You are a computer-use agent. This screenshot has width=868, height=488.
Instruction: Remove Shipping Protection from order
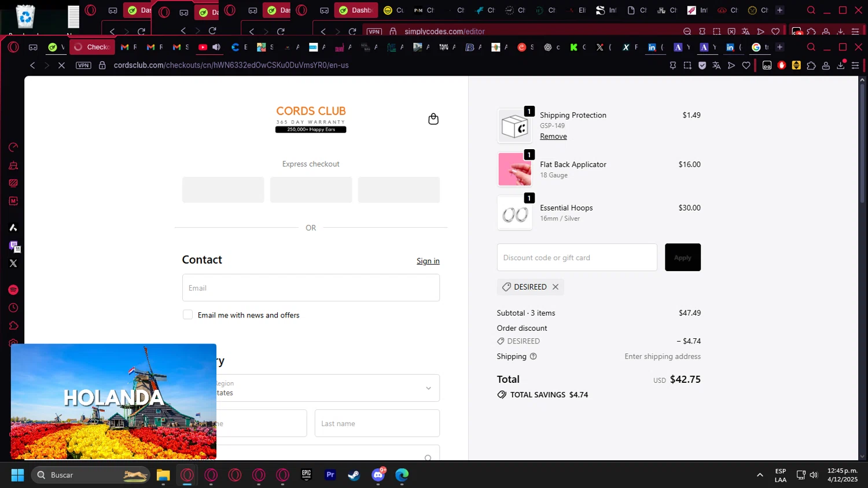click(x=553, y=136)
